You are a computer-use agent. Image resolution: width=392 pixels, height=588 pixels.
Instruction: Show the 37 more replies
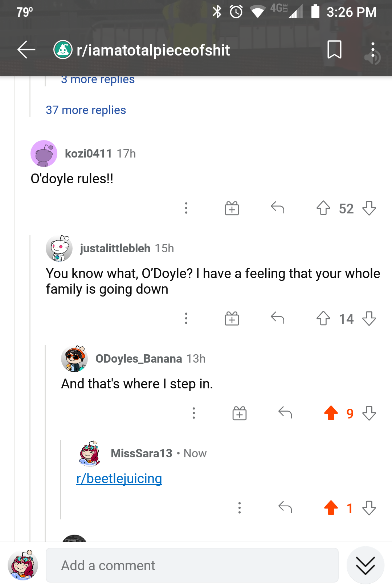[86, 110]
